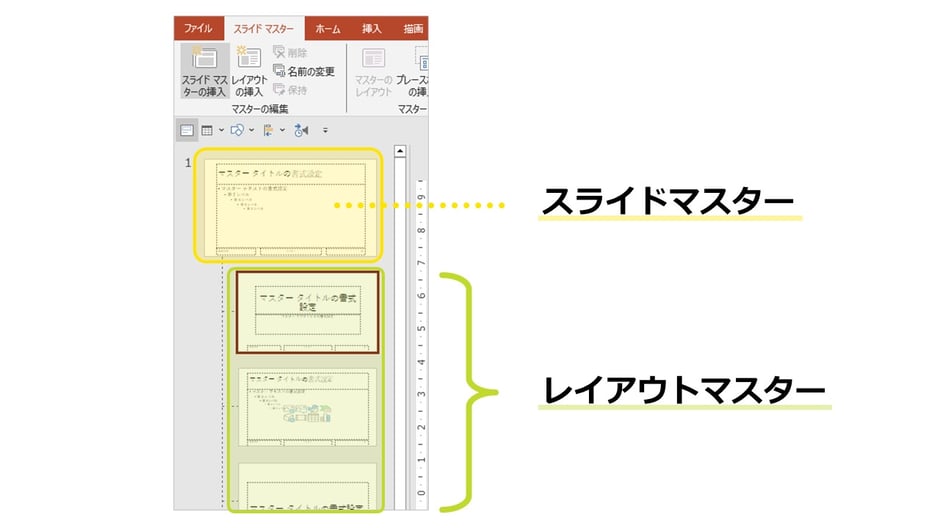Open マスターのレイアウト command
940x528 pixels.
(373, 71)
